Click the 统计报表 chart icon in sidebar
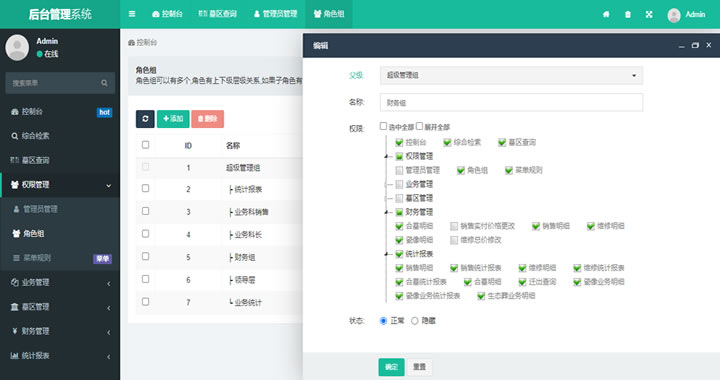Screen dimensions: 720x380 tap(15, 355)
